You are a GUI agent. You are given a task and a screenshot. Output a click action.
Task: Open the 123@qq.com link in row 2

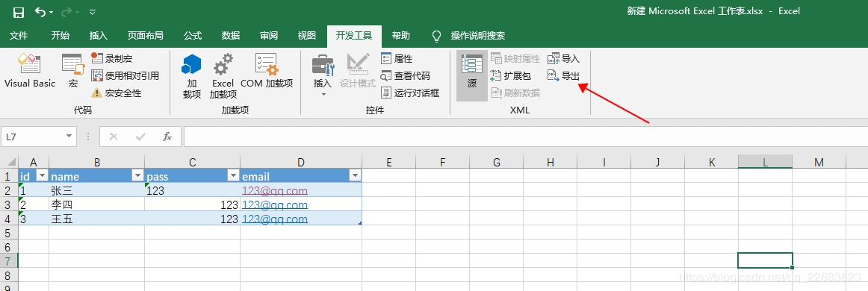click(x=275, y=191)
